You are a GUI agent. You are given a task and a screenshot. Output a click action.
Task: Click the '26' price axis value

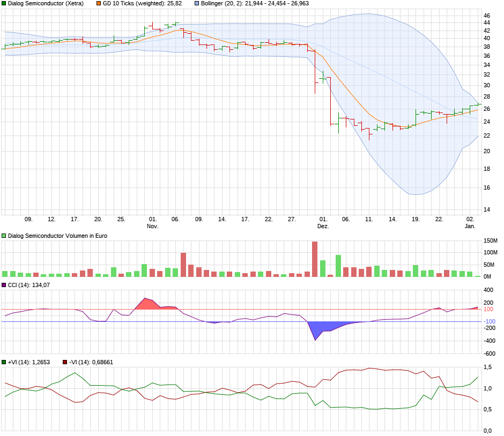[487, 109]
